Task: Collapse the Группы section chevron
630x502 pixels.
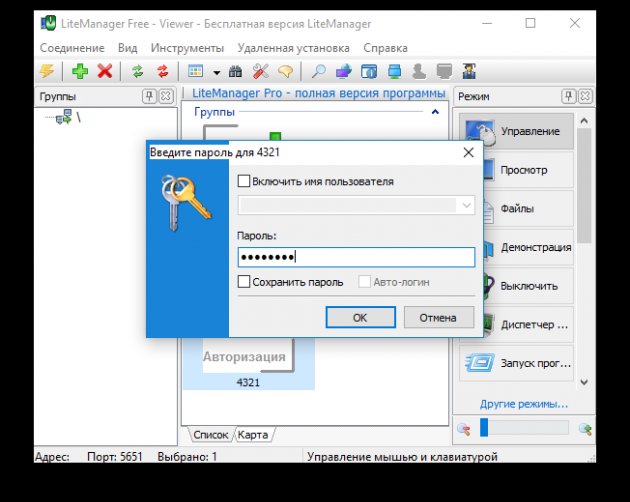Action: [435, 111]
